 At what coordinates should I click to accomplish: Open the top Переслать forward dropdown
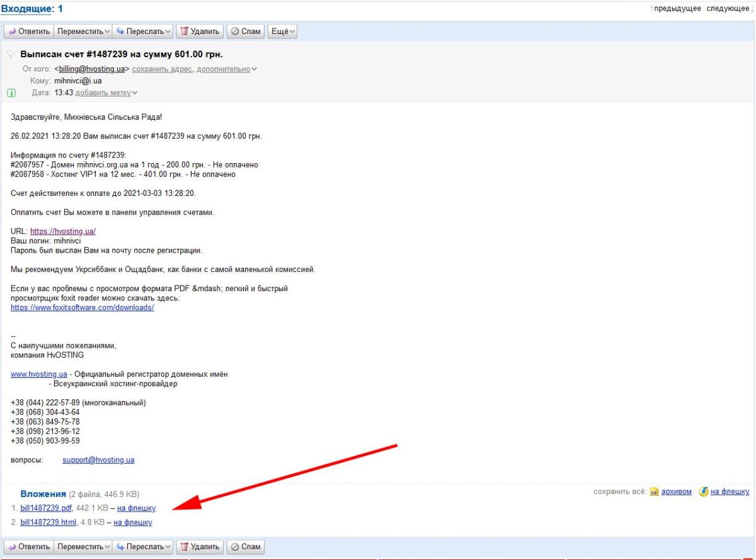[x=143, y=31]
